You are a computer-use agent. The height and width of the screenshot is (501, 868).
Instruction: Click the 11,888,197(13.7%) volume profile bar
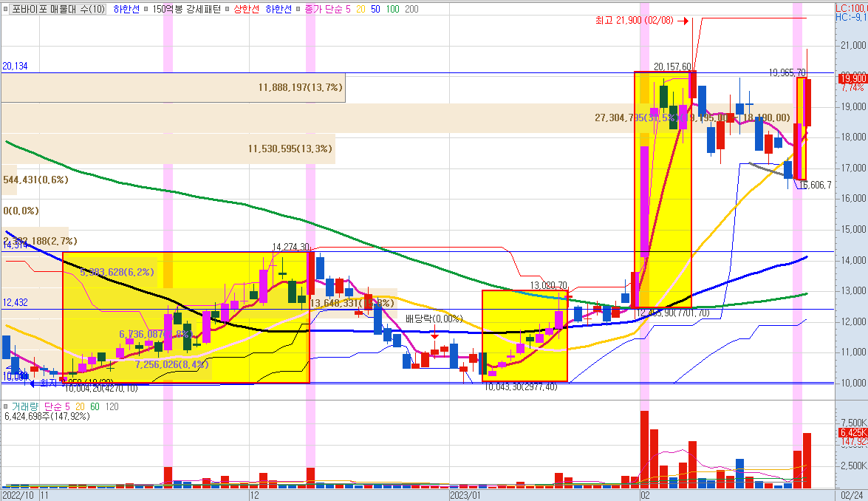coord(174,87)
